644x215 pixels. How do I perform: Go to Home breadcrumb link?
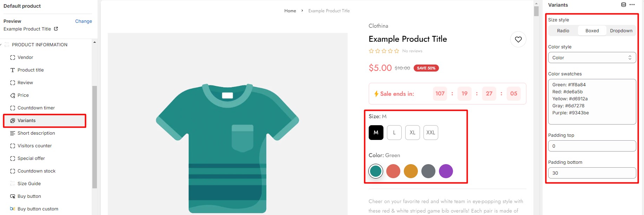(290, 11)
